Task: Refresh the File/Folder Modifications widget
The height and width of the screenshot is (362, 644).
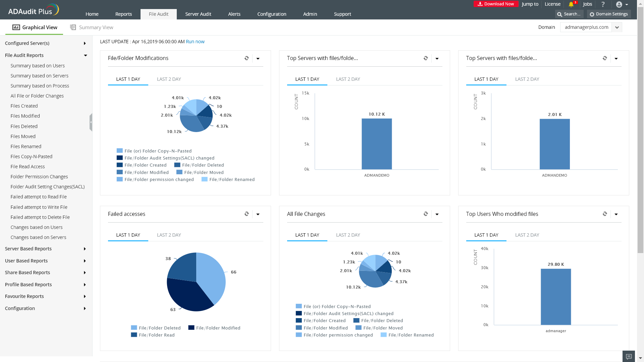Action: [247, 58]
